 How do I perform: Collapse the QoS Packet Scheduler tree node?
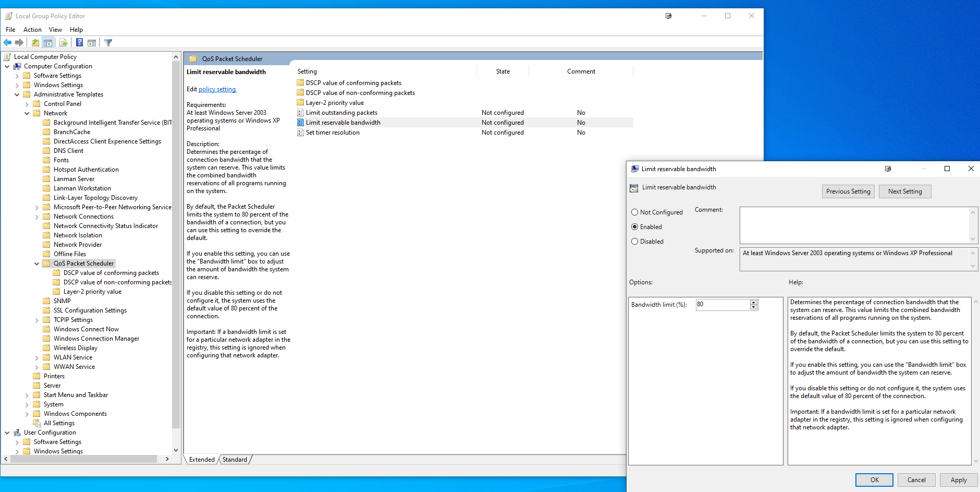click(36, 263)
